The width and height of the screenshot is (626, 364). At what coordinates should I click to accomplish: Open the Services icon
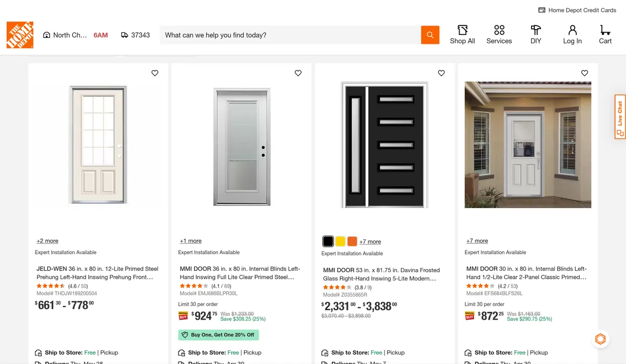pyautogui.click(x=499, y=34)
